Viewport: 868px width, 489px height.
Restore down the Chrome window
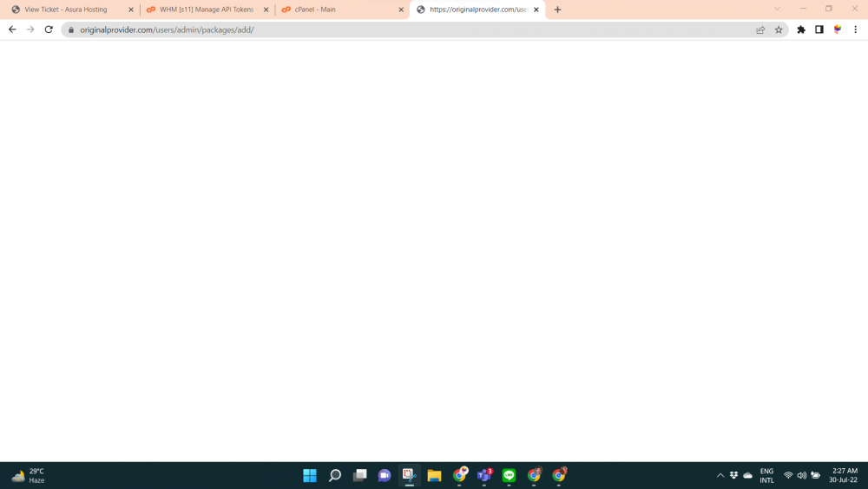tap(829, 9)
